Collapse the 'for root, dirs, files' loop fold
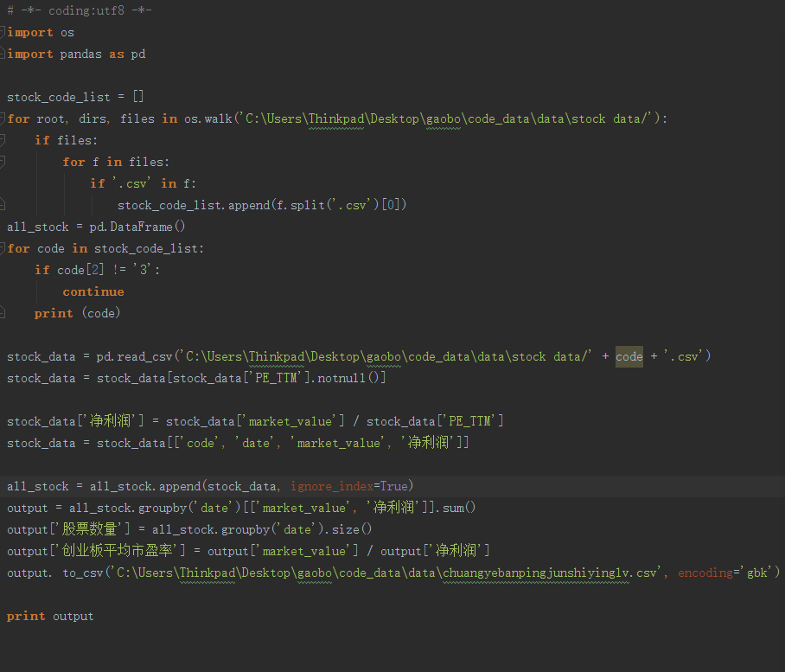This screenshot has width=785, height=672. pyautogui.click(x=3, y=118)
